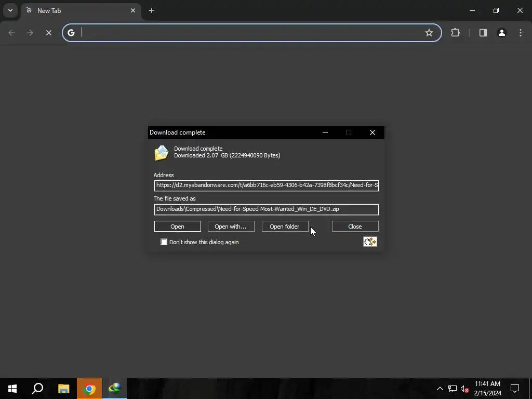Open Chrome three-dot menu
532x399 pixels.
(x=520, y=33)
